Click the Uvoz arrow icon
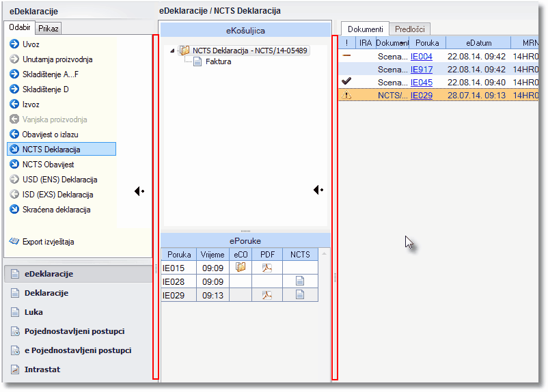The width and height of the screenshot is (548, 392). [14, 44]
